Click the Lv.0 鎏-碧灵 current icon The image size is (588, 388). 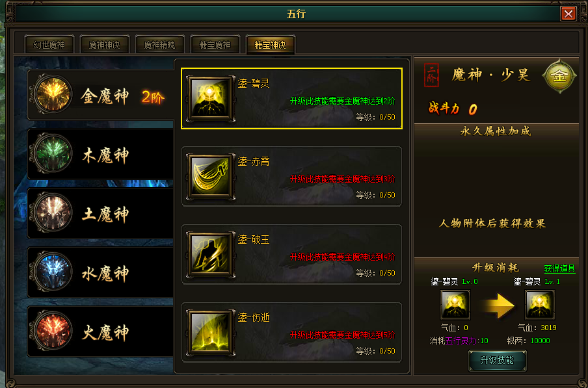[455, 305]
